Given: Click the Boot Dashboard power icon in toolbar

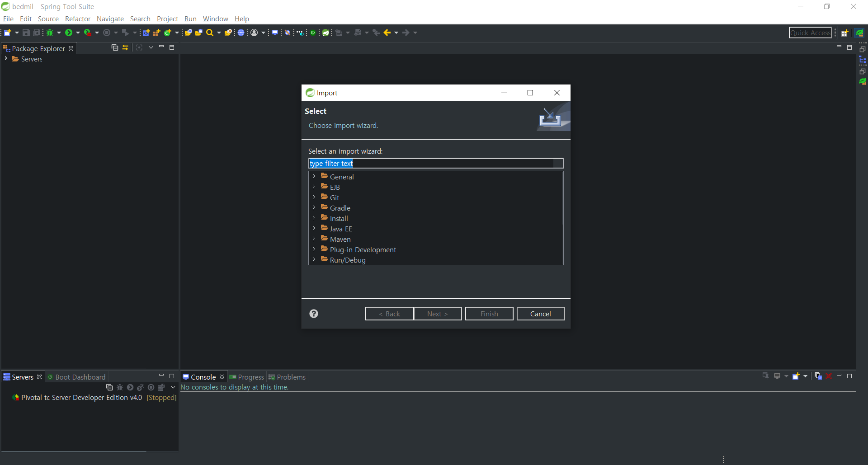Looking at the screenshot, I should click(313, 33).
